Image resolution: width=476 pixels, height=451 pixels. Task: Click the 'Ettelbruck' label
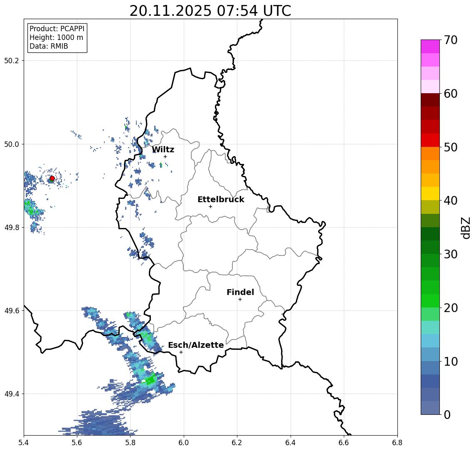(x=221, y=199)
